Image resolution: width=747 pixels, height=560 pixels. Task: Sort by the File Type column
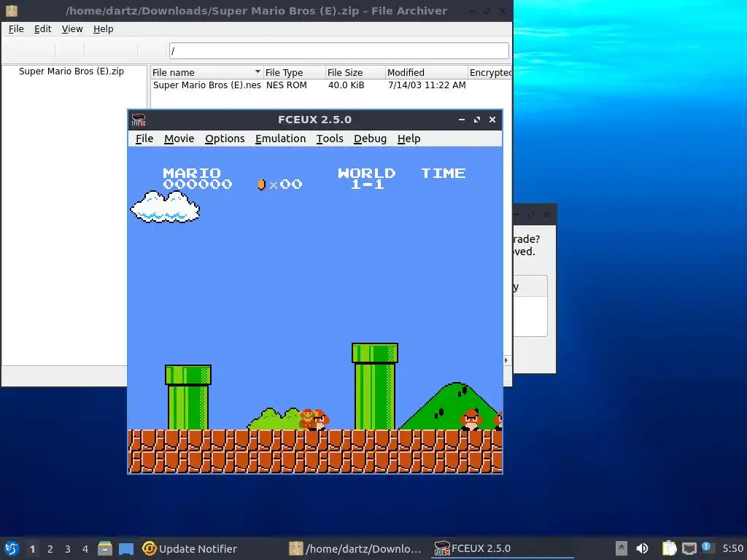click(295, 72)
